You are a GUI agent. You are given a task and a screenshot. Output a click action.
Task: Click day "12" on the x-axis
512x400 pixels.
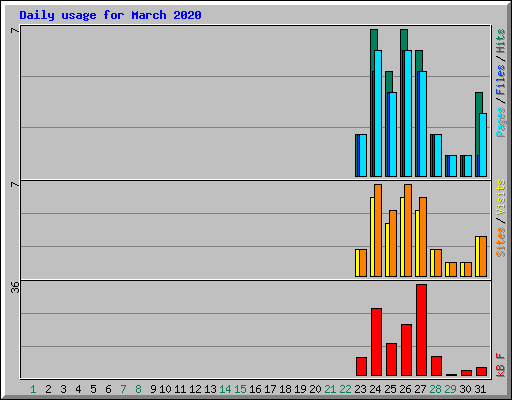[x=195, y=389]
